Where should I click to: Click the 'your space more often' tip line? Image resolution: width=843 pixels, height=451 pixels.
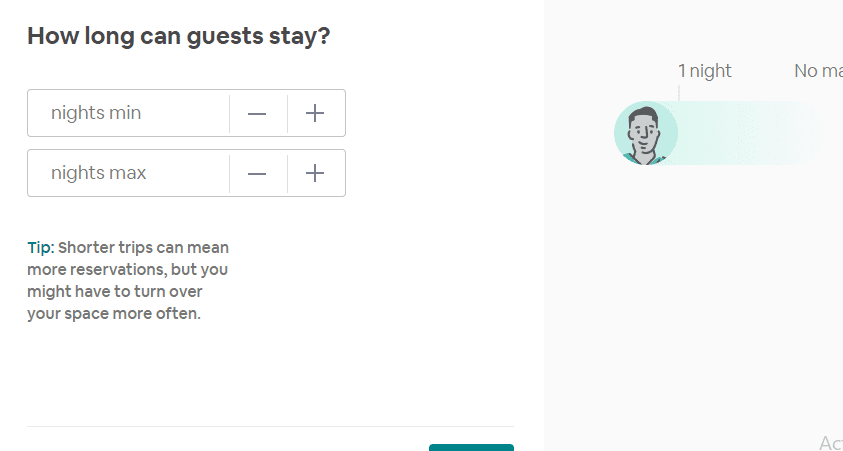[114, 314]
